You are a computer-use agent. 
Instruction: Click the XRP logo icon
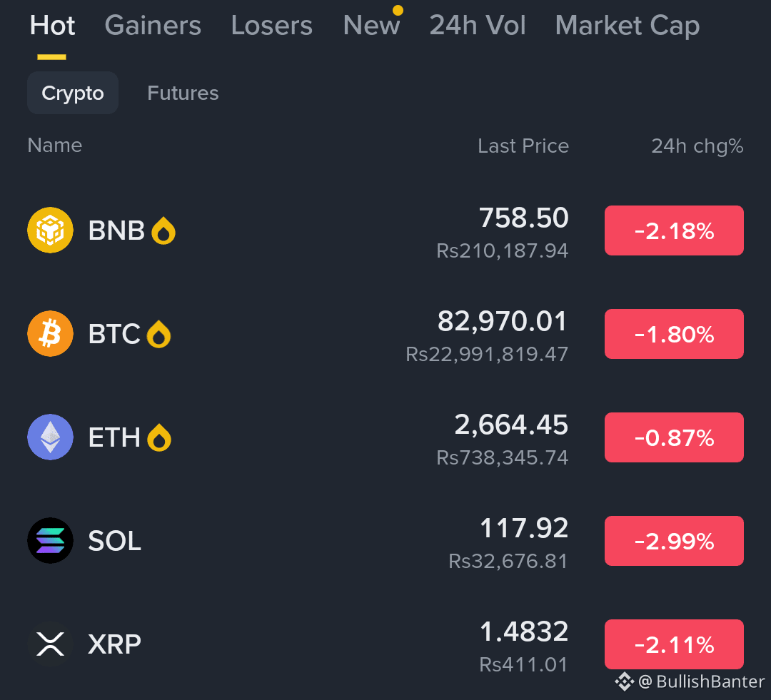tap(50, 644)
